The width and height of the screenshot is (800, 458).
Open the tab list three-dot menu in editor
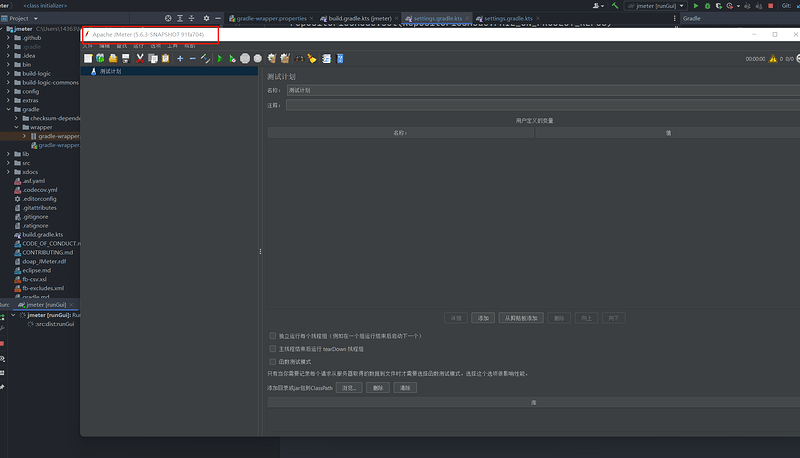[x=674, y=18]
